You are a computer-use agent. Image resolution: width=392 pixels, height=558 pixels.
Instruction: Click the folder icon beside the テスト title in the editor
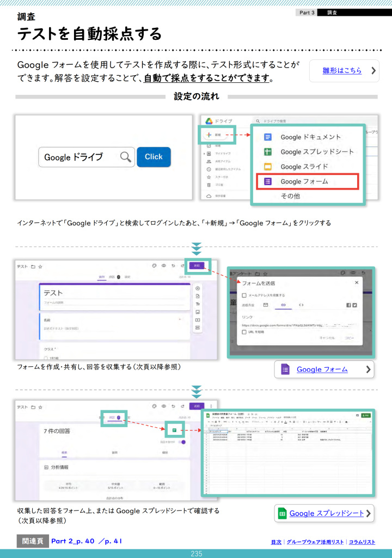tap(33, 266)
